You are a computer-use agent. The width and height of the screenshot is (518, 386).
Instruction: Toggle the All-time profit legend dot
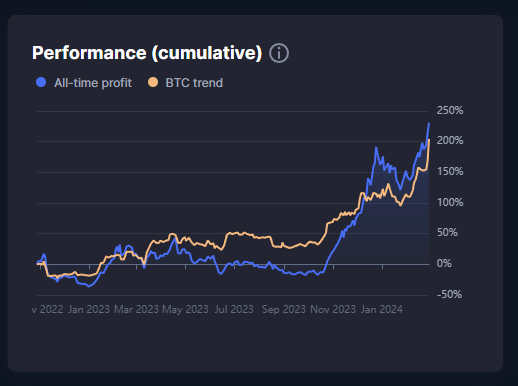(41, 82)
